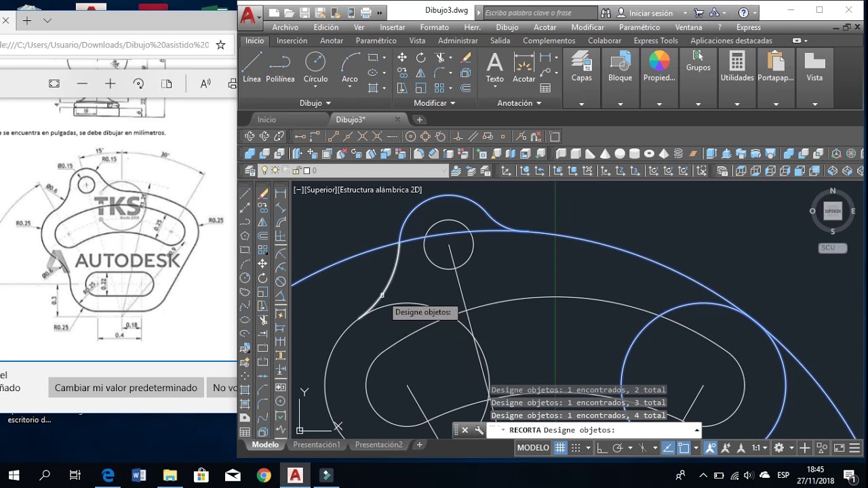Screen dimensions: 868x488
Task: Click the Trim (recortar) scissors icon
Action: pyautogui.click(x=441, y=58)
